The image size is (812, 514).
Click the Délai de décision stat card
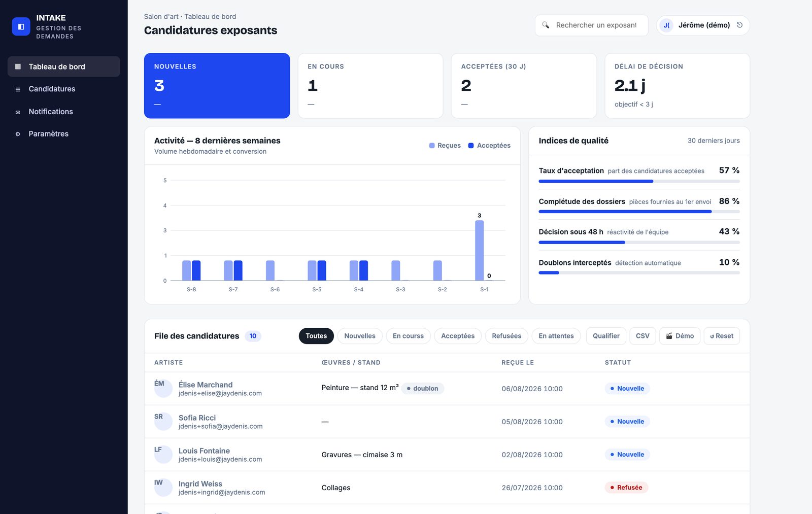pyautogui.click(x=677, y=86)
